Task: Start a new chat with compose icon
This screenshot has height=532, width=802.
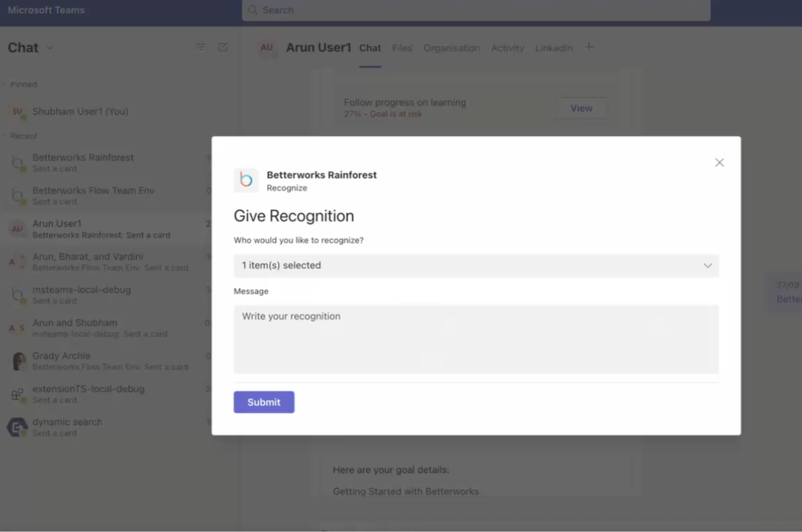Action: (x=223, y=47)
